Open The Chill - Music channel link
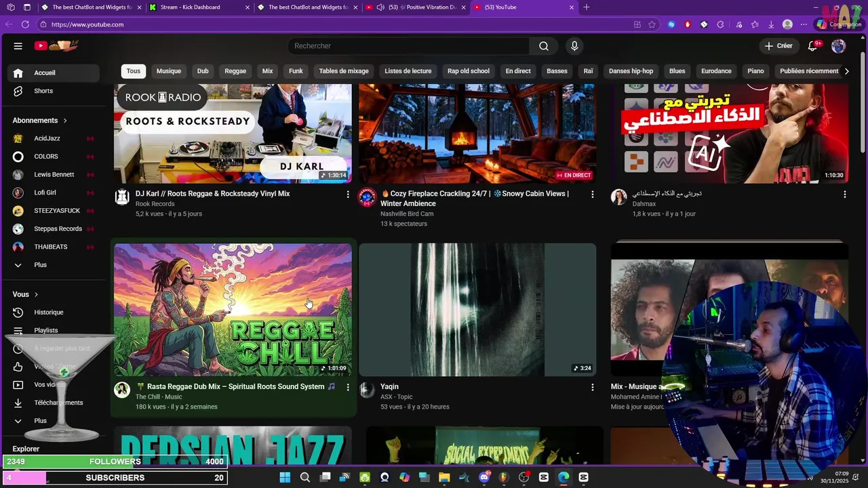The image size is (868, 488). pos(159,397)
